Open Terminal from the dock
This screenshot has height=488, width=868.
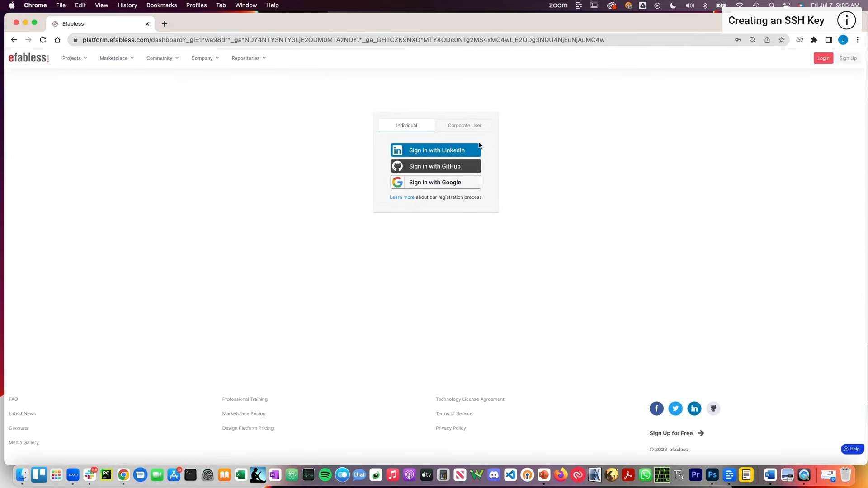tap(190, 475)
